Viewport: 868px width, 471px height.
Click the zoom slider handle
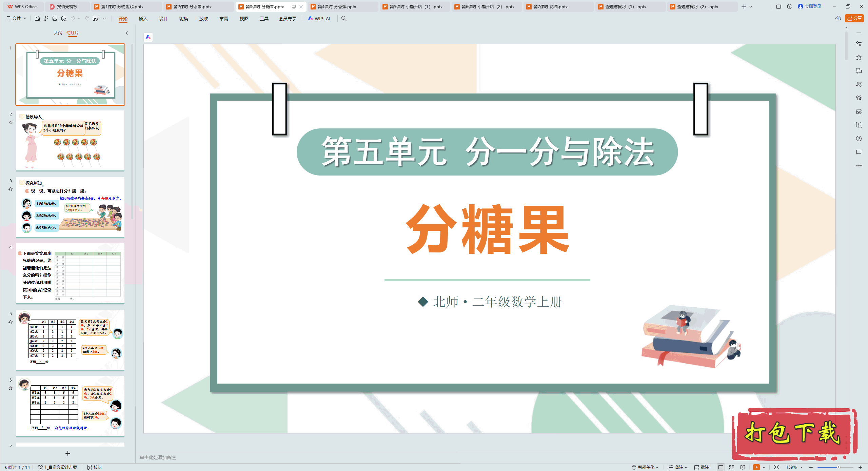(x=838, y=467)
